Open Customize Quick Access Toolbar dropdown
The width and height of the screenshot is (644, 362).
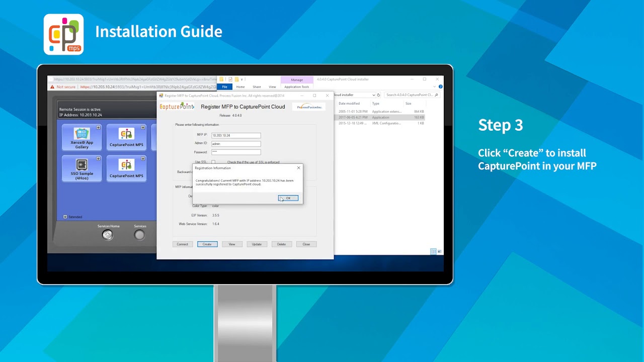243,79
